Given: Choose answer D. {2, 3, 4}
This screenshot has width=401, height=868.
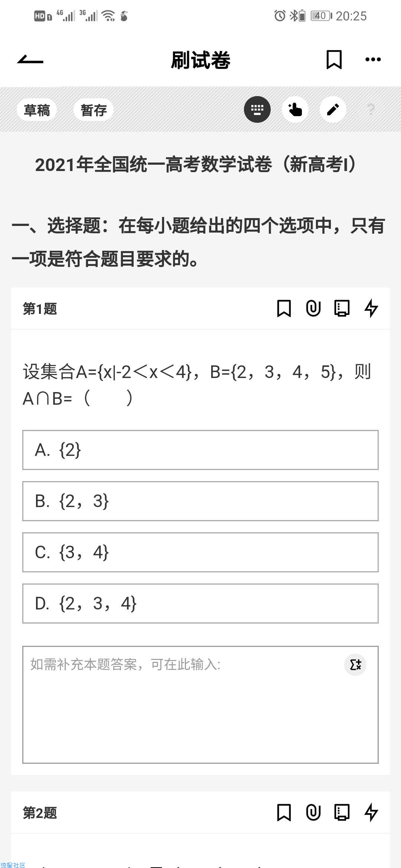Looking at the screenshot, I should tap(200, 604).
